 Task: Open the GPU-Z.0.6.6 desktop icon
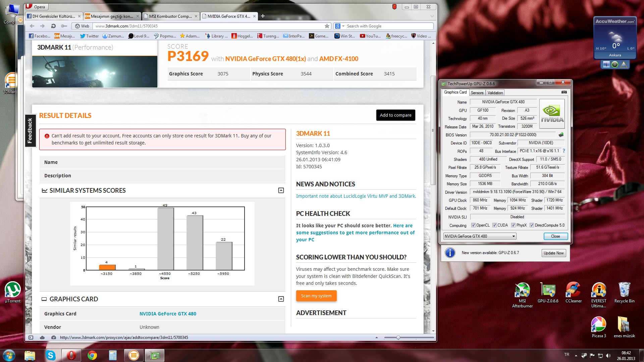point(548,293)
